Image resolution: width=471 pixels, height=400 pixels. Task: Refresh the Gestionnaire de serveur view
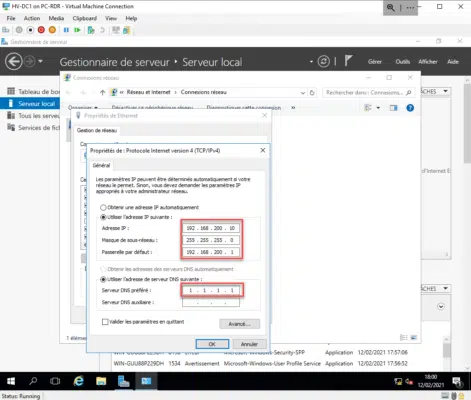pos(323,61)
